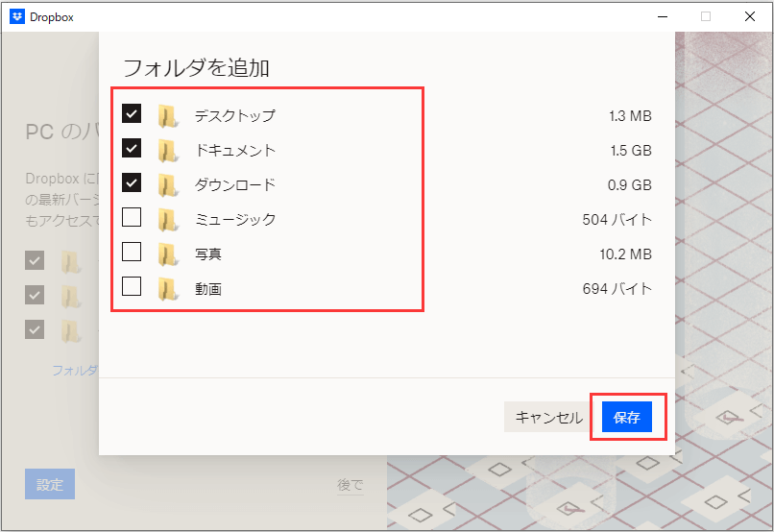Enable the 写真 folder checkbox
The height and width of the screenshot is (532, 774).
tap(132, 252)
